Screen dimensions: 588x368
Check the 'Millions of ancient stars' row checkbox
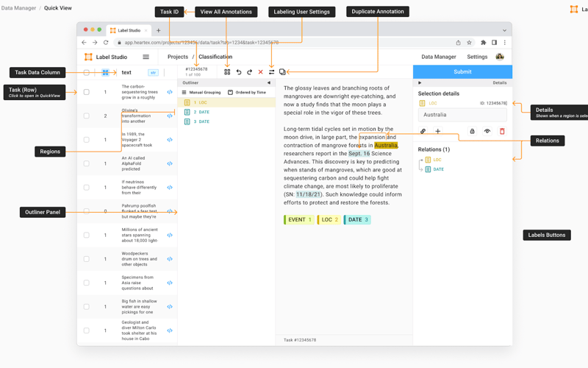point(86,235)
